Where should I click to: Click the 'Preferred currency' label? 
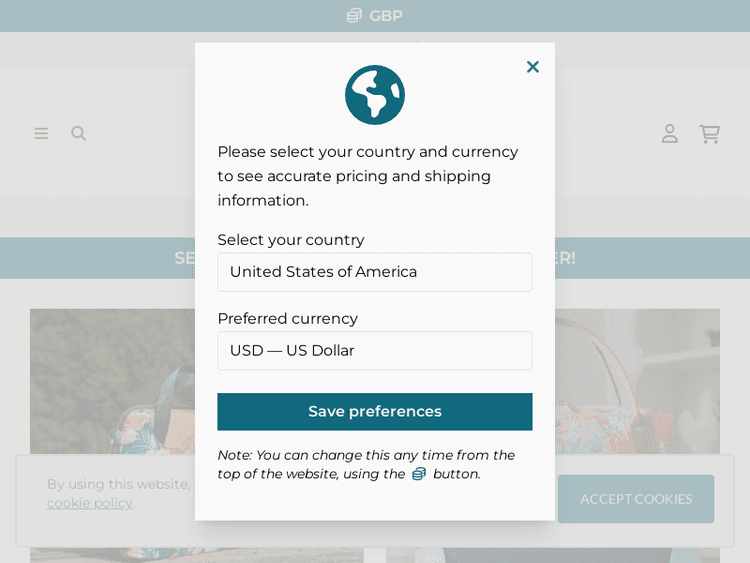click(288, 319)
